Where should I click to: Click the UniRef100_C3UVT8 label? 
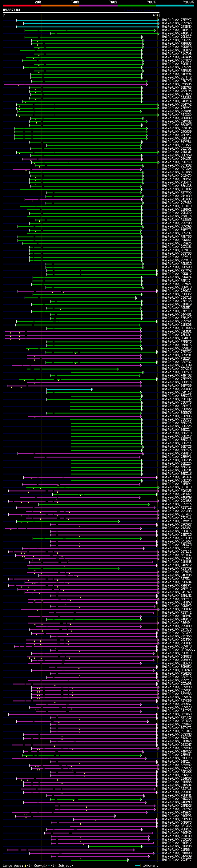[x=176, y=403]
